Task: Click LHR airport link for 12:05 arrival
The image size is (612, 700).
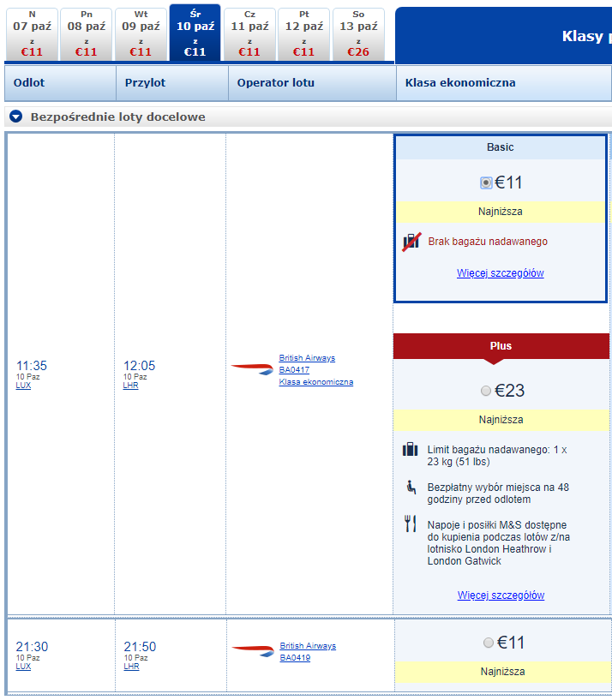Action: pos(130,386)
